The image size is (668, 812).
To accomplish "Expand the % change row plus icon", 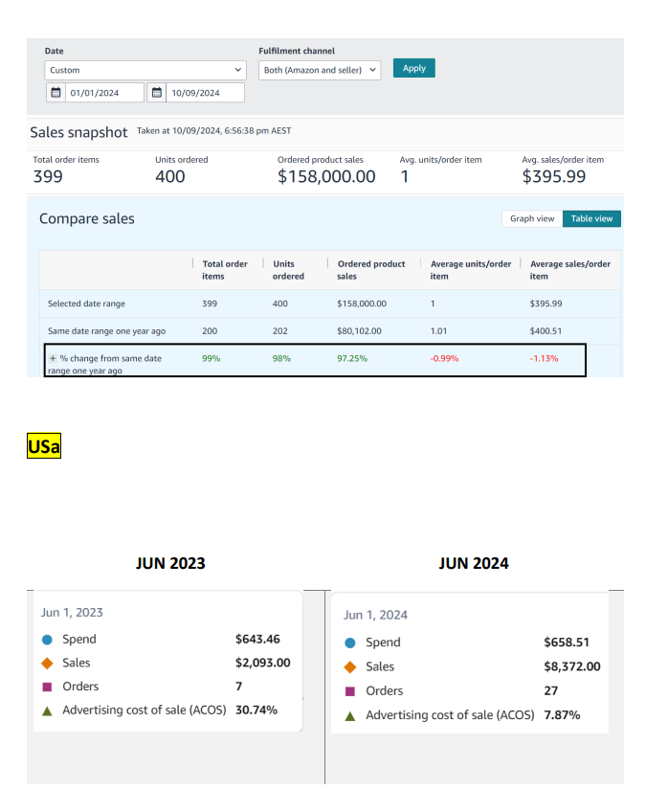I will coord(53,358).
